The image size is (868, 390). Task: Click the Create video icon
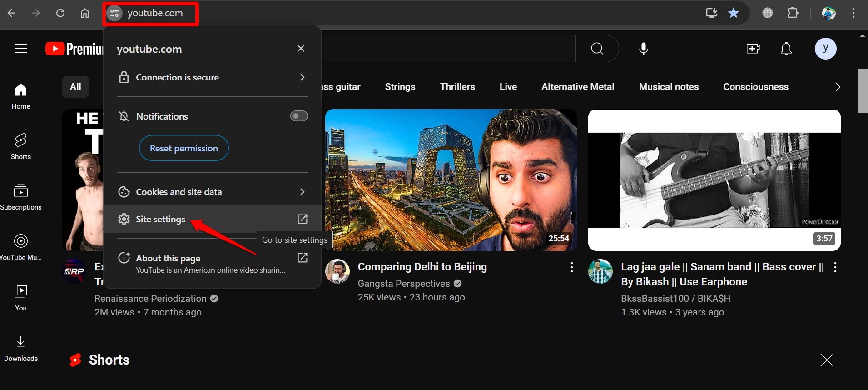754,49
